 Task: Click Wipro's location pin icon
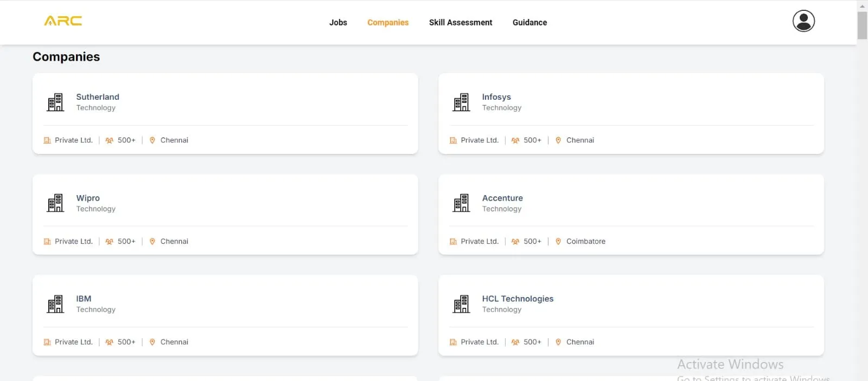[x=152, y=242]
